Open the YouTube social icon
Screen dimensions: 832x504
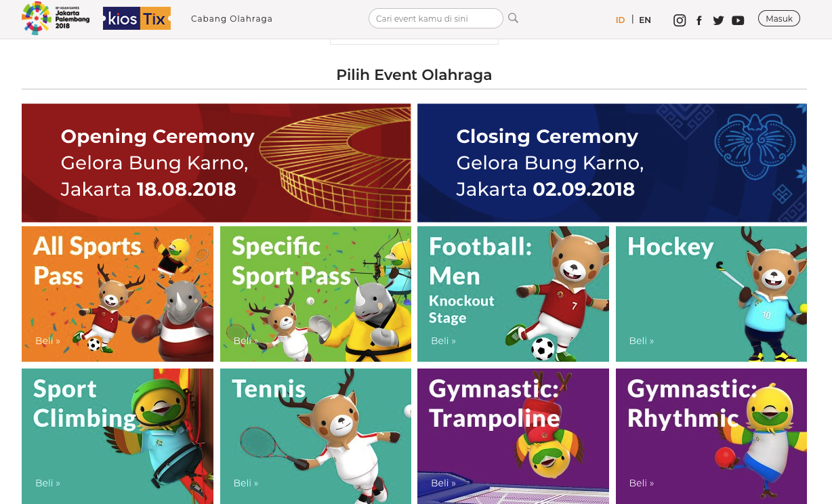pyautogui.click(x=738, y=20)
